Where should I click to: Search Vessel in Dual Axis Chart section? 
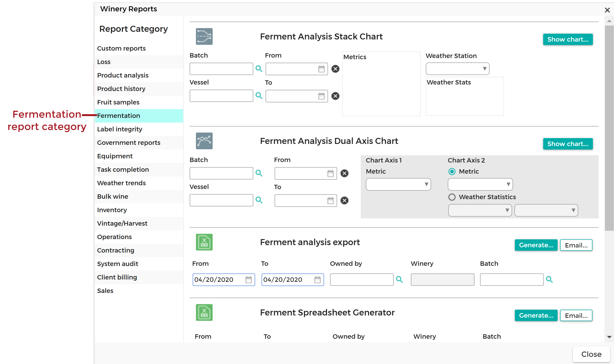(259, 200)
